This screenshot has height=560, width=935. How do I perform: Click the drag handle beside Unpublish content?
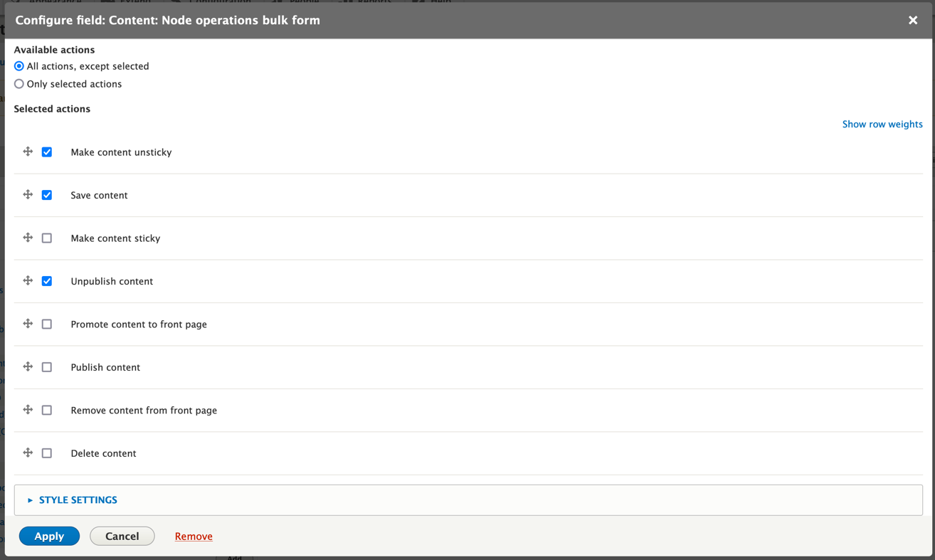pyautogui.click(x=28, y=280)
